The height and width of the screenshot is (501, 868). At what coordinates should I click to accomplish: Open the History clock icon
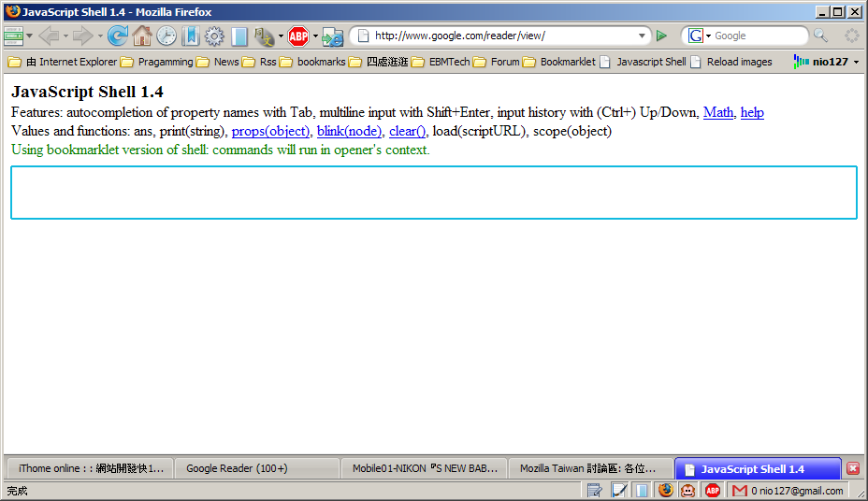pyautogui.click(x=166, y=36)
